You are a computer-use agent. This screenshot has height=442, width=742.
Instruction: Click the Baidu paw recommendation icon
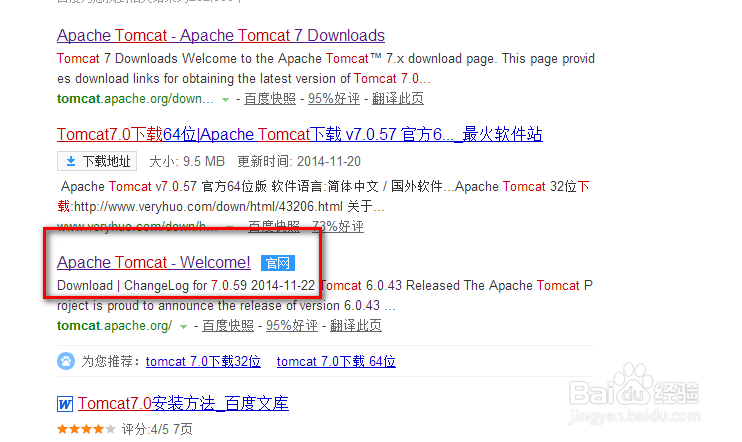pyautogui.click(x=66, y=362)
